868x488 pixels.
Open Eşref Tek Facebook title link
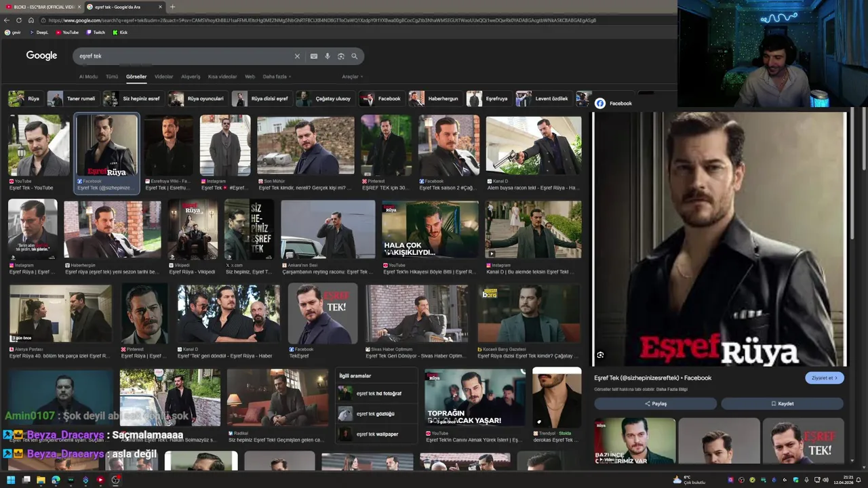(652, 378)
